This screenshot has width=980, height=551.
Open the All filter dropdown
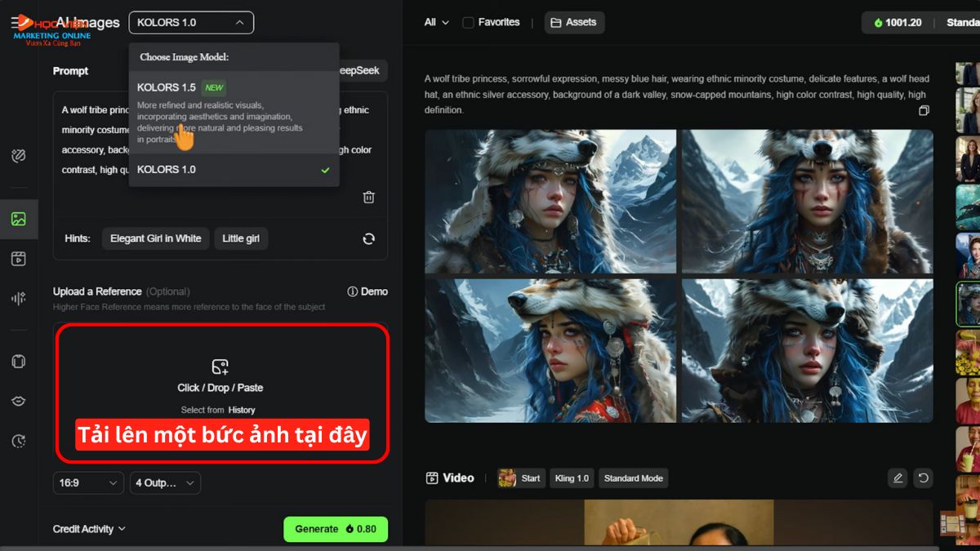point(437,22)
